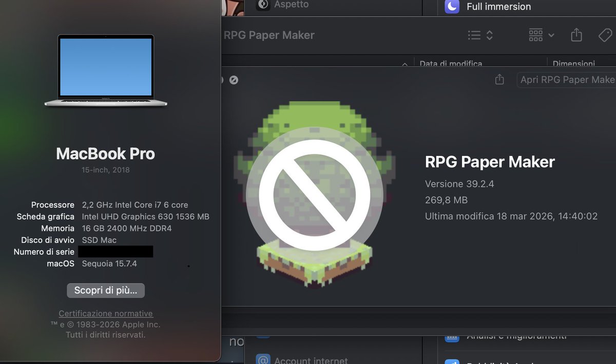The width and height of the screenshot is (616, 364).
Task: Select list view icon in the Finder toolbar
Action: point(474,35)
